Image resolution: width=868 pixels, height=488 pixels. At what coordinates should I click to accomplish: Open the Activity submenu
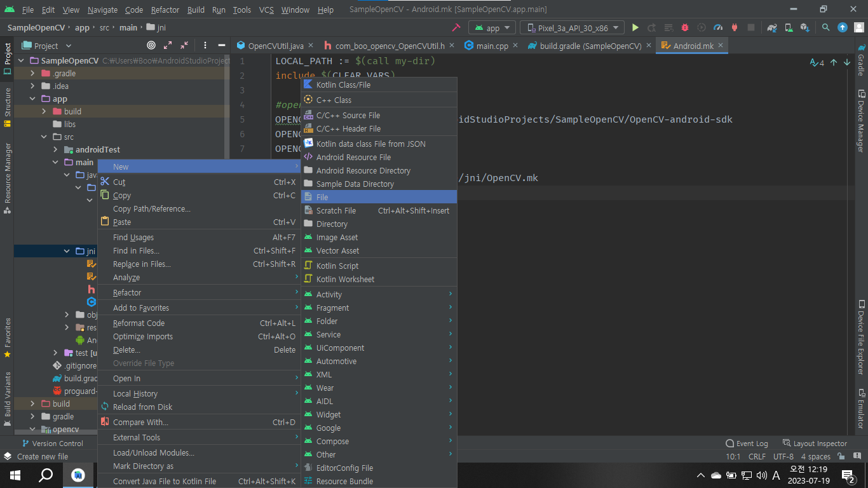point(379,294)
